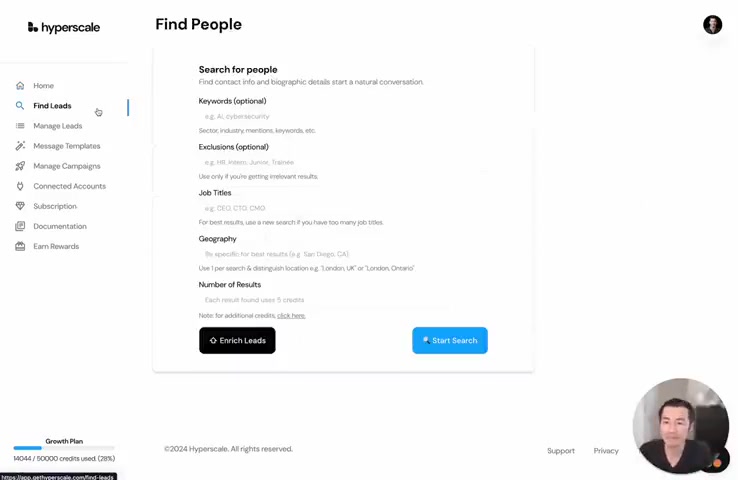Open the user profile avatar
The height and width of the screenshot is (480, 738).
pos(712,24)
